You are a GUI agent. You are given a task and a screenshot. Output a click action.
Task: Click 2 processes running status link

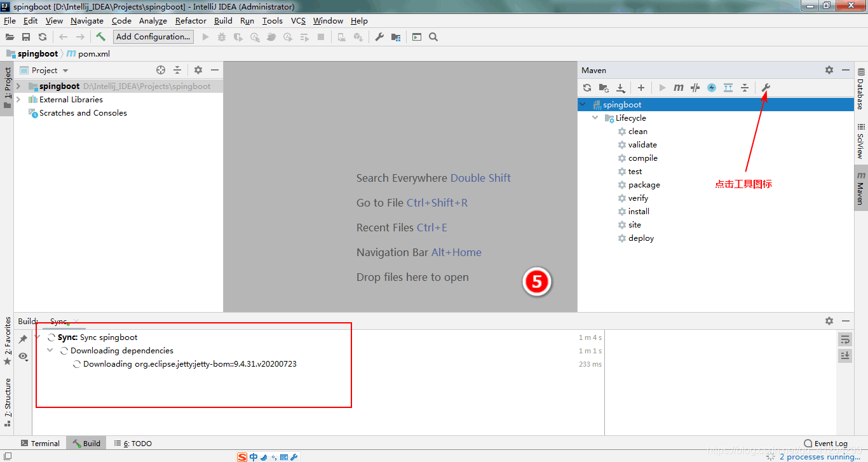click(x=820, y=457)
